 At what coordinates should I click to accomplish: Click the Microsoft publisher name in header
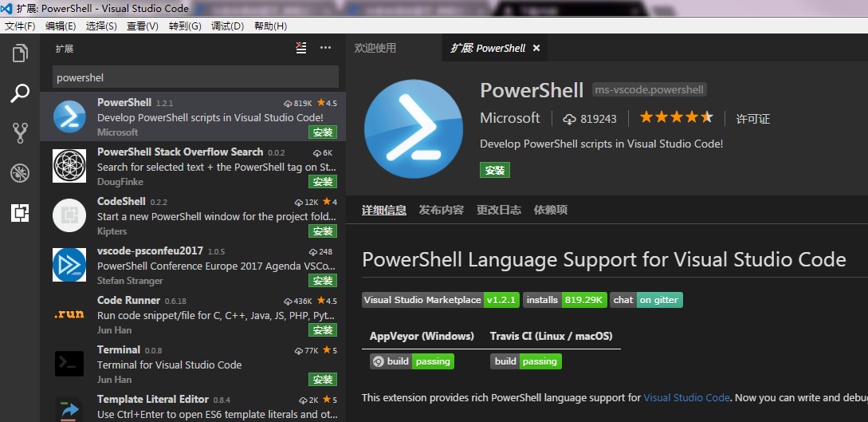click(x=510, y=118)
